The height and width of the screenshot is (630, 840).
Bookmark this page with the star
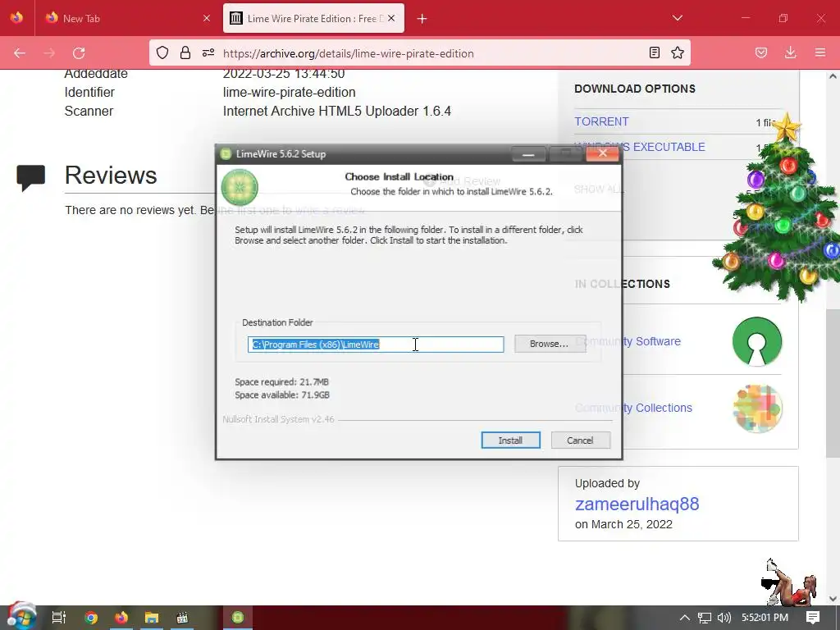tap(678, 52)
